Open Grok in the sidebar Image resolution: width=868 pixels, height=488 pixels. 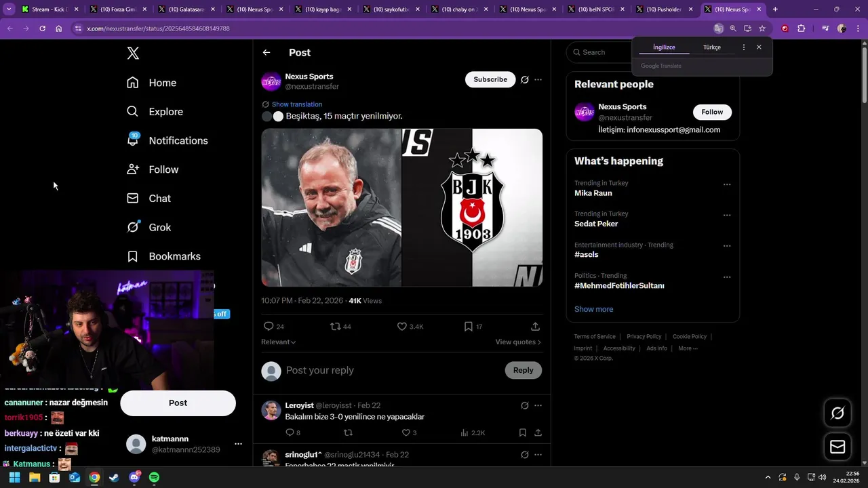click(149, 227)
